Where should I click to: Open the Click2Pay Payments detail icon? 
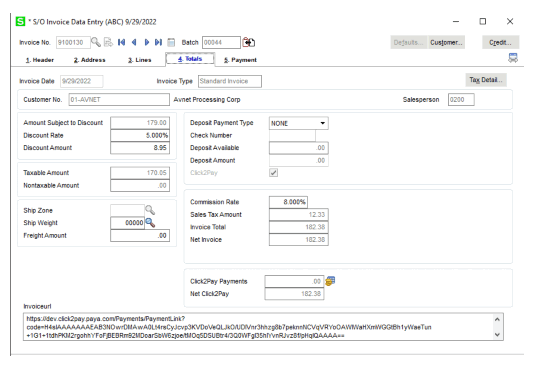tap(330, 281)
